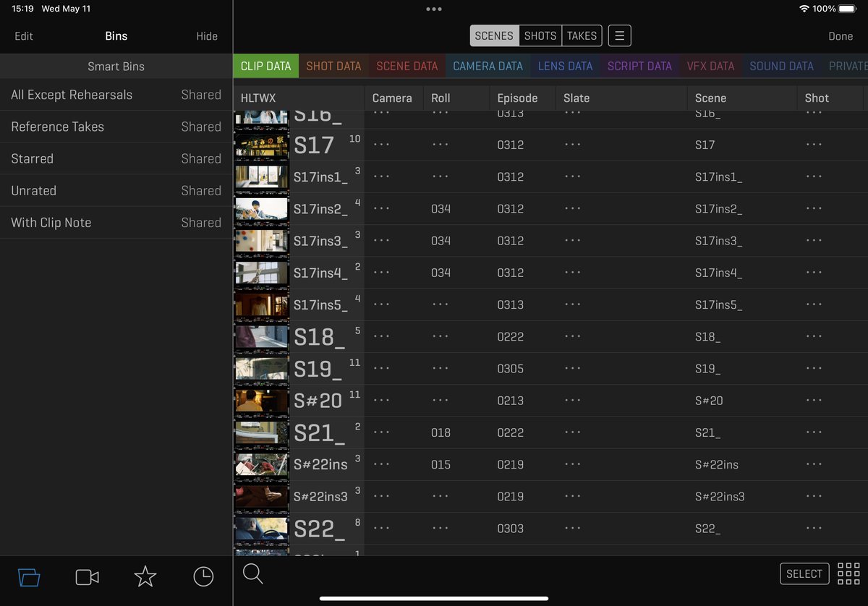Tap the Done button
The width and height of the screenshot is (868, 606).
tap(841, 36)
